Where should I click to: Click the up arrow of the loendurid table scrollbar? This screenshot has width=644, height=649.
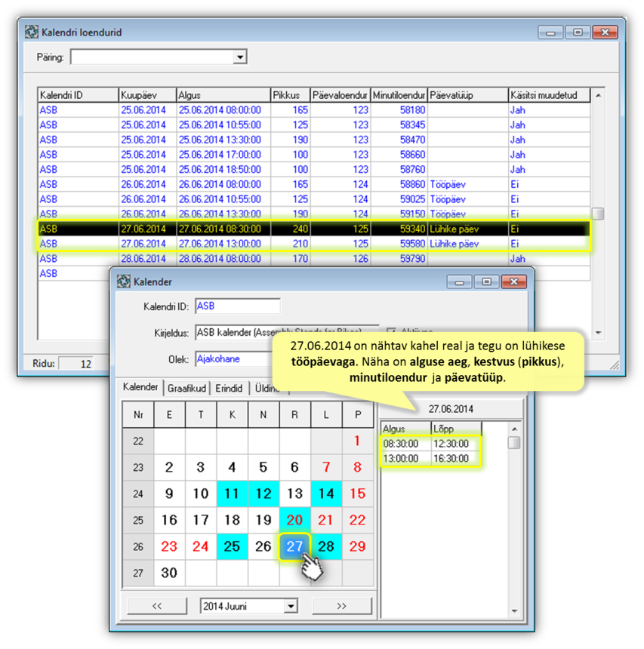(598, 96)
